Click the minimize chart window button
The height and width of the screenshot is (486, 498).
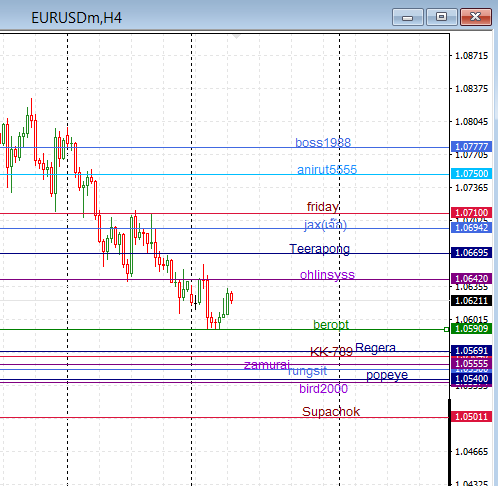click(x=408, y=17)
